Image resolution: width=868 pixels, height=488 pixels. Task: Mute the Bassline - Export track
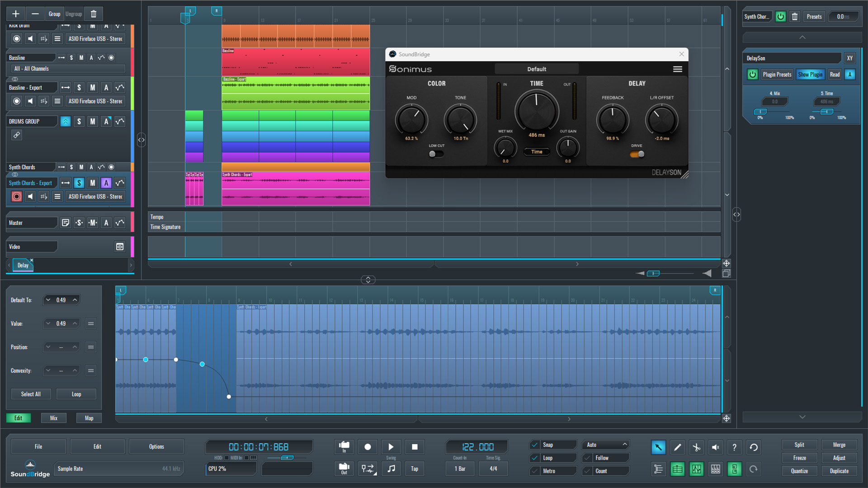tap(93, 88)
